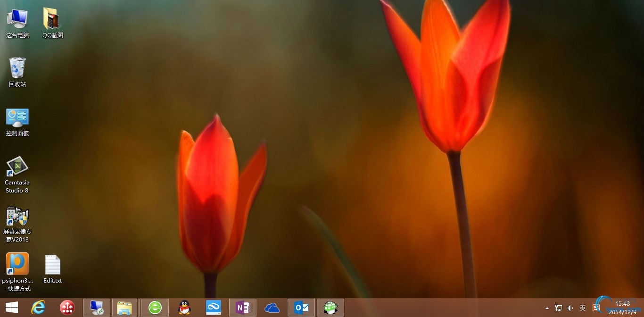644x317 pixels.
Task: Open the remote desktop computer taskbar icon
Action: coord(97,308)
